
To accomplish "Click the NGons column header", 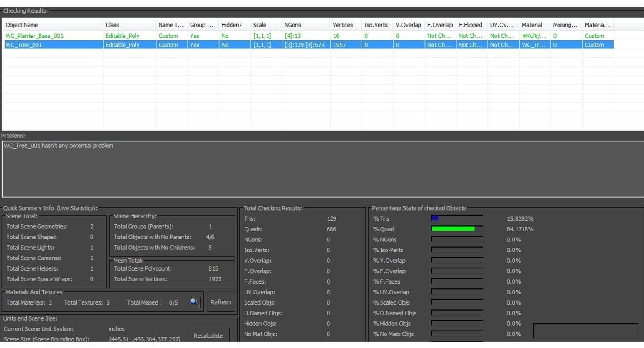I will pyautogui.click(x=306, y=25).
